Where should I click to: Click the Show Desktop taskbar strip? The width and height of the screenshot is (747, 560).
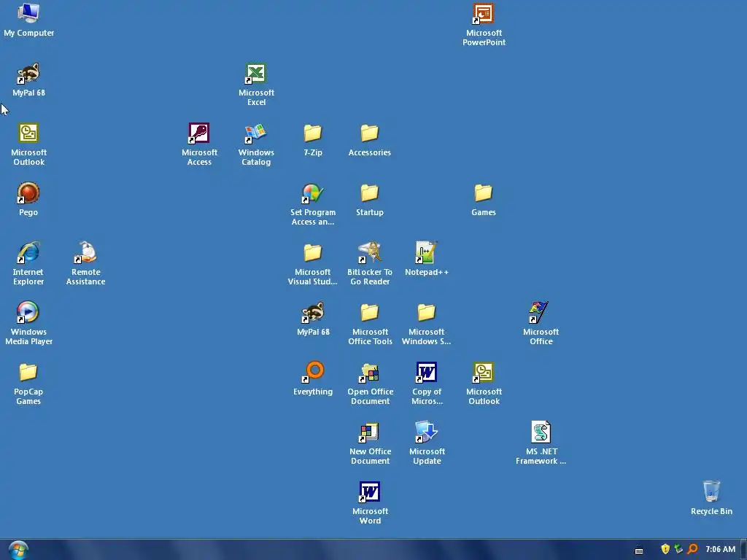pos(743,550)
